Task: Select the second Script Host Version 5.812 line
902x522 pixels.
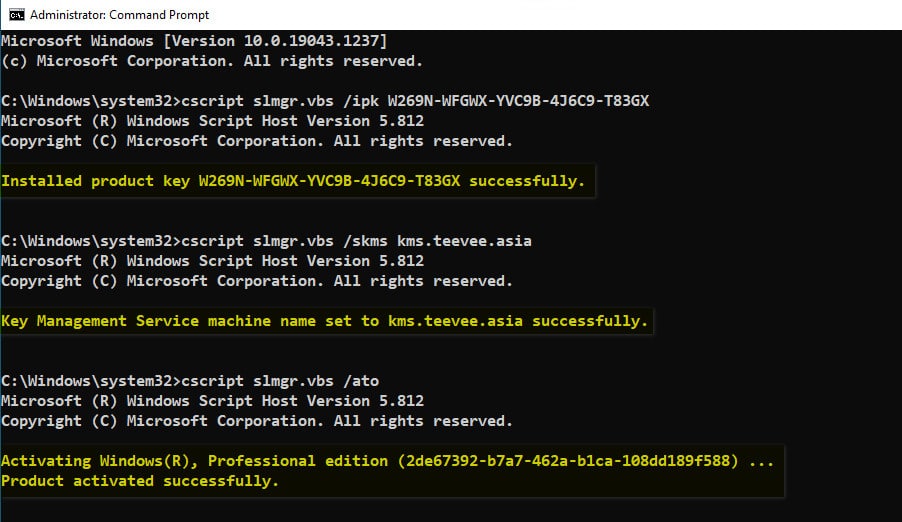Action: pyautogui.click(x=213, y=261)
